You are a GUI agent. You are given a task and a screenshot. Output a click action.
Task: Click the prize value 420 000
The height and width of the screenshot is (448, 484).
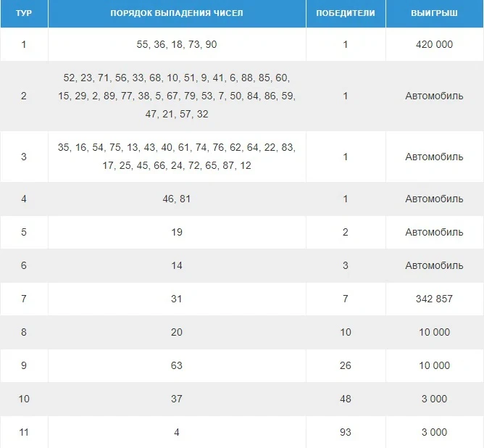pos(434,44)
